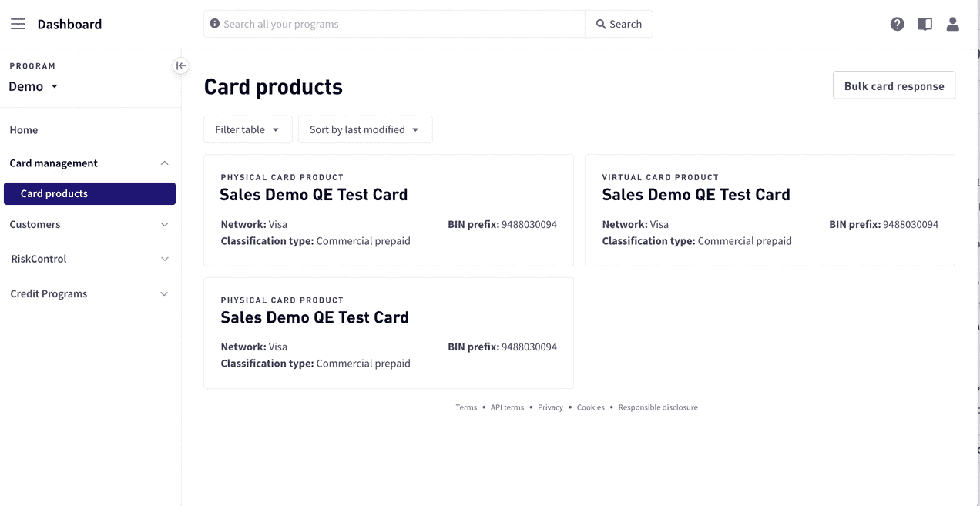The height and width of the screenshot is (506, 980).
Task: Select the Search button in the top bar
Action: tap(619, 24)
